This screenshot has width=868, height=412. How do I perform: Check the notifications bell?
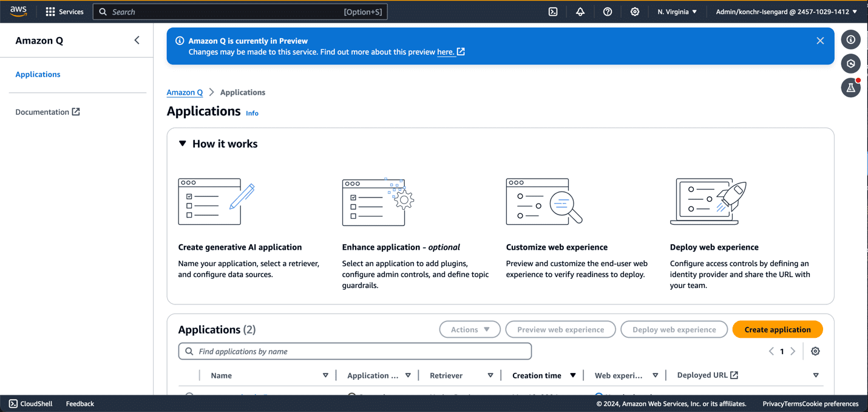click(580, 12)
